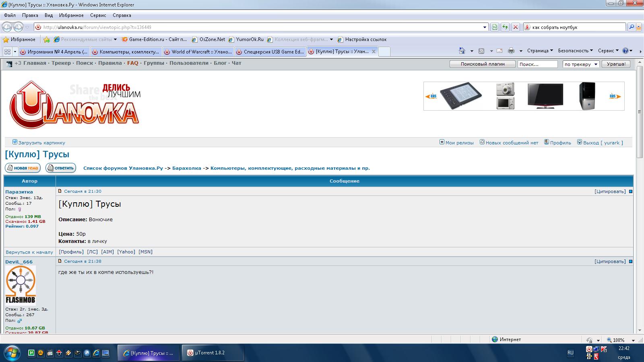Open the Правка menu
Screen dimensions: 644x362
click(30, 15)
